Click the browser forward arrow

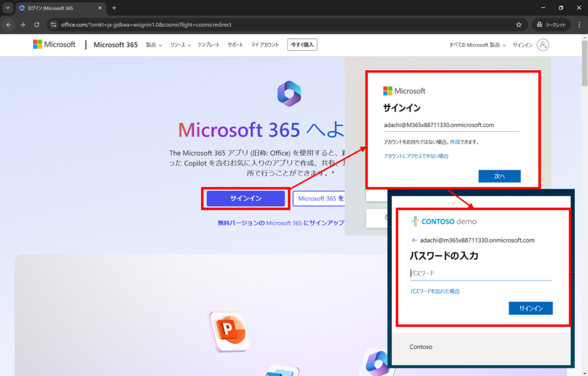point(22,25)
